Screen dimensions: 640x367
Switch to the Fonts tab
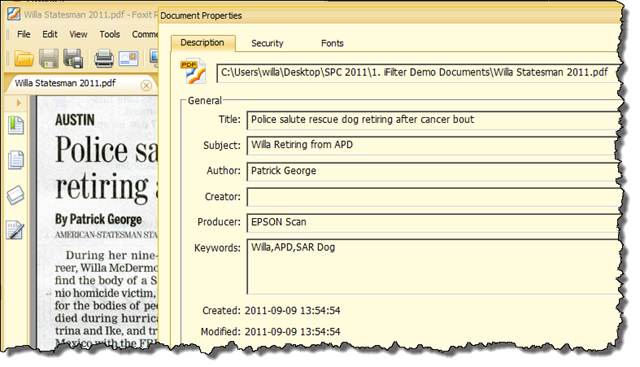[x=332, y=43]
